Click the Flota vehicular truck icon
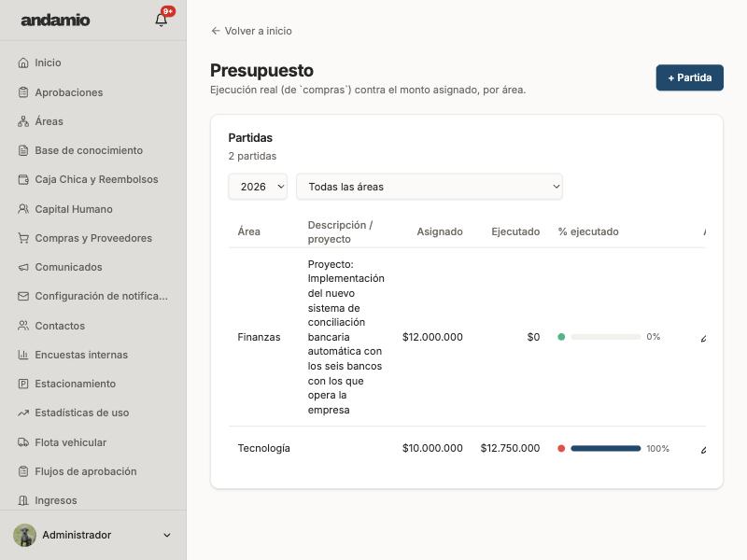Screen dimensions: 747x560 tap(23, 442)
